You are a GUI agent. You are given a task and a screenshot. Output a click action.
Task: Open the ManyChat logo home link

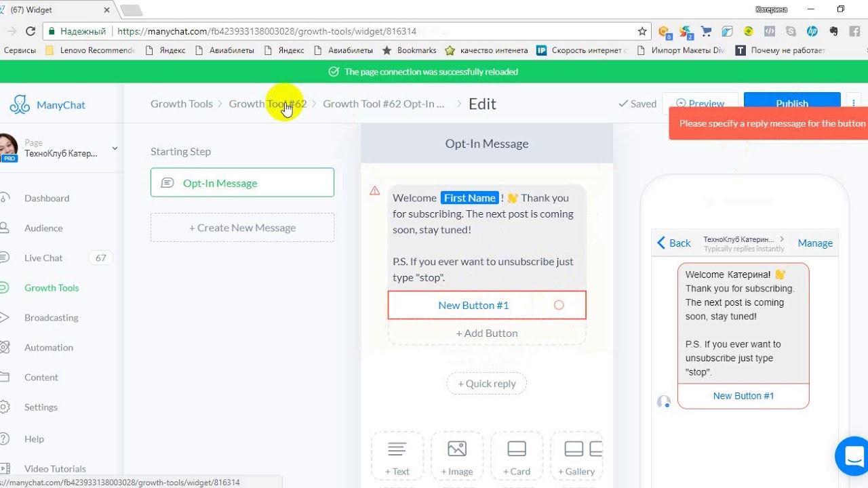point(47,105)
